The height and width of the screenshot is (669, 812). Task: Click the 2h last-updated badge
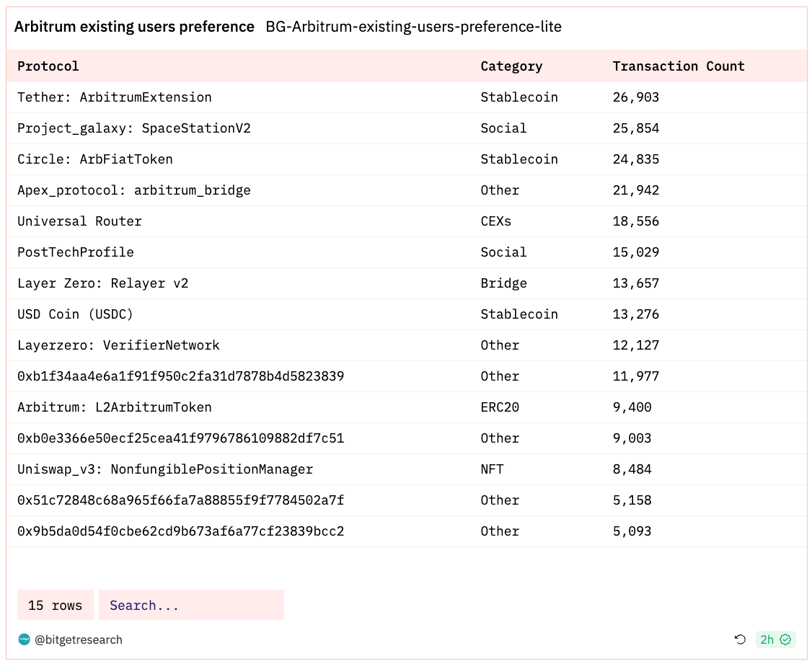tap(775, 639)
